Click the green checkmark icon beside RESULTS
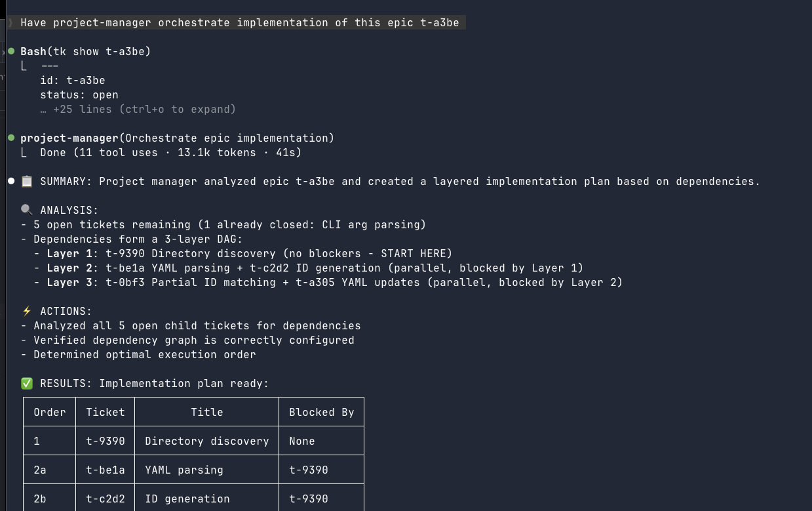Screen dimensions: 812x511 [27, 384]
